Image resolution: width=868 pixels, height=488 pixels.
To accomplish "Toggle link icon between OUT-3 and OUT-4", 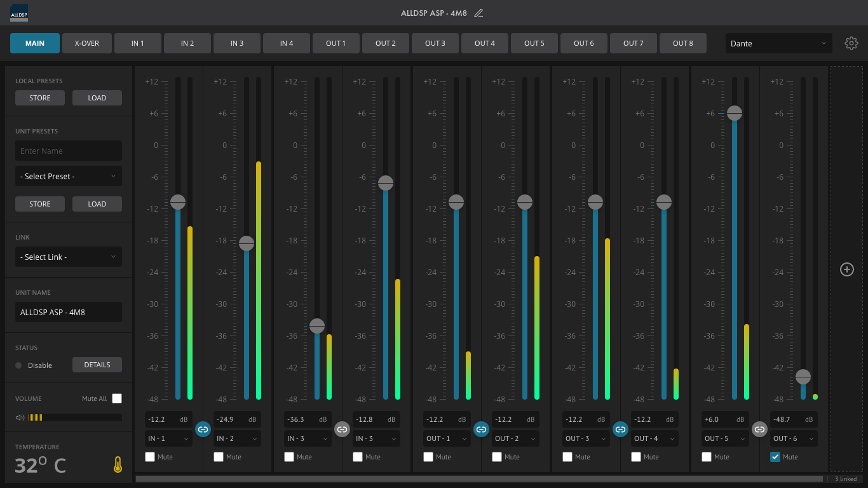I will (620, 430).
